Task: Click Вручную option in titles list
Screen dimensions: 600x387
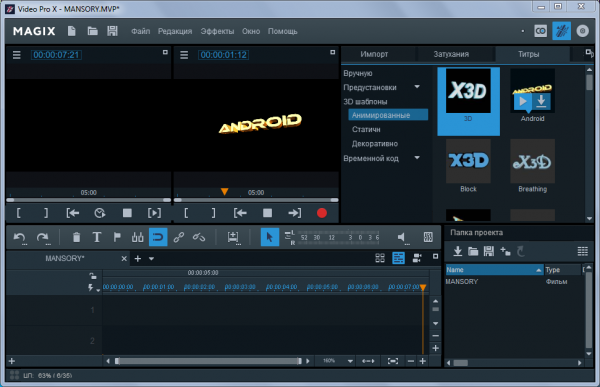Action: point(358,73)
